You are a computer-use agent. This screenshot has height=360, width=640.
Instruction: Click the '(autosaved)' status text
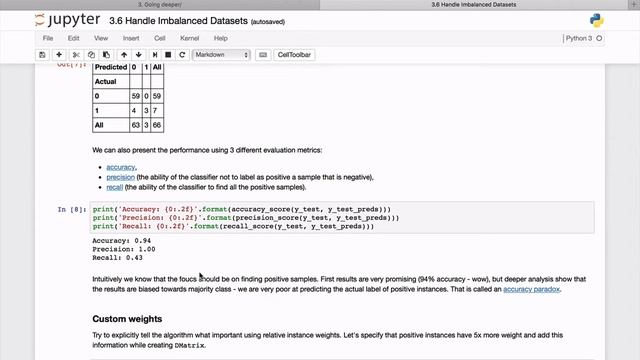pos(268,22)
